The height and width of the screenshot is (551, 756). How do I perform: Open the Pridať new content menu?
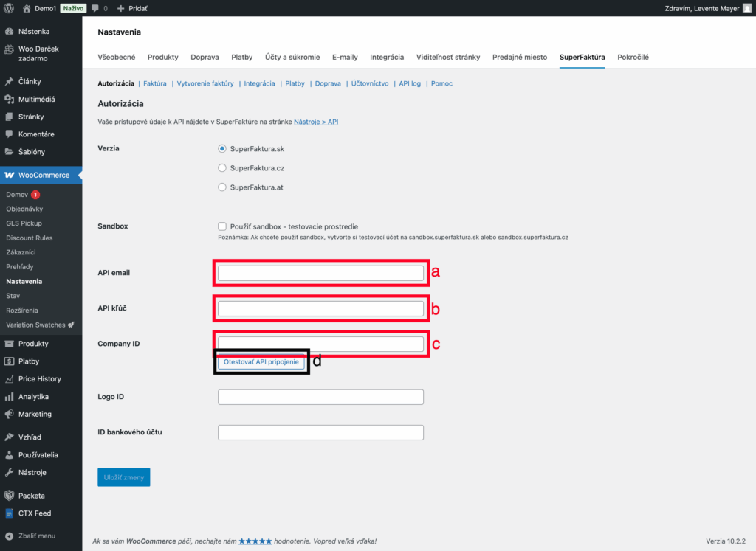133,8
